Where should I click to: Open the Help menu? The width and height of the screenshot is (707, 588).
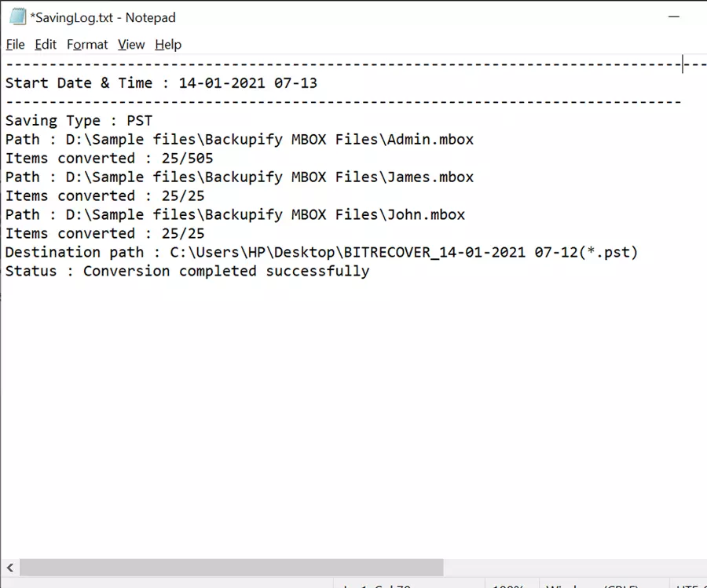(x=168, y=45)
